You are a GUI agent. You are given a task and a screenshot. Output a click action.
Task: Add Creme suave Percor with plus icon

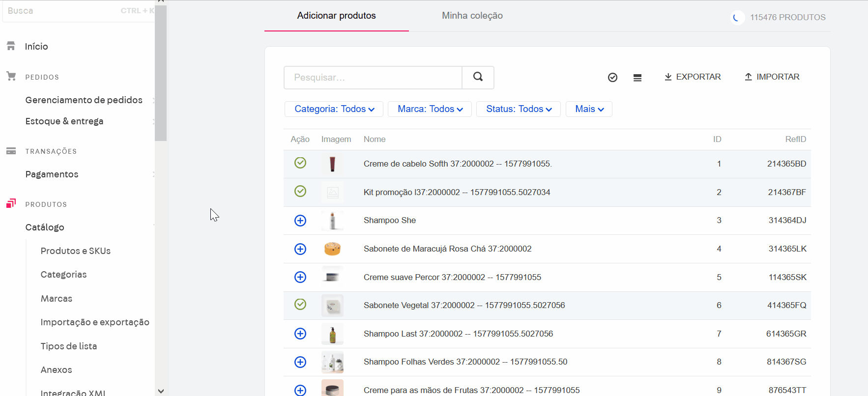300,277
